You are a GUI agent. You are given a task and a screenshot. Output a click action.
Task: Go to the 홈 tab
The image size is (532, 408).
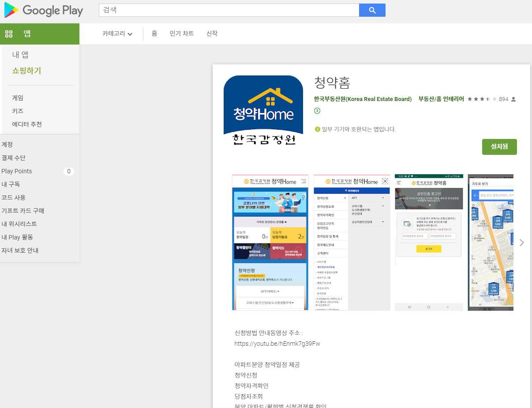154,34
